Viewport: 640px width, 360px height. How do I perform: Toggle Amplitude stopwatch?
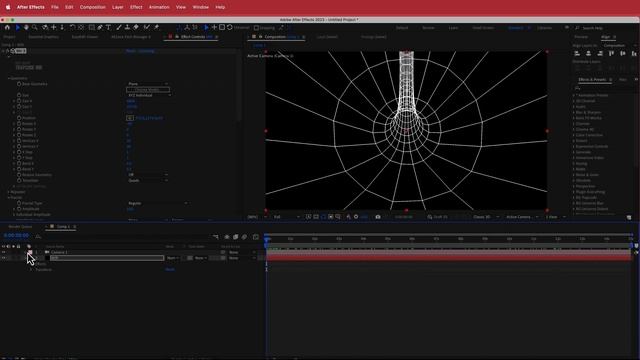[x=19, y=209]
